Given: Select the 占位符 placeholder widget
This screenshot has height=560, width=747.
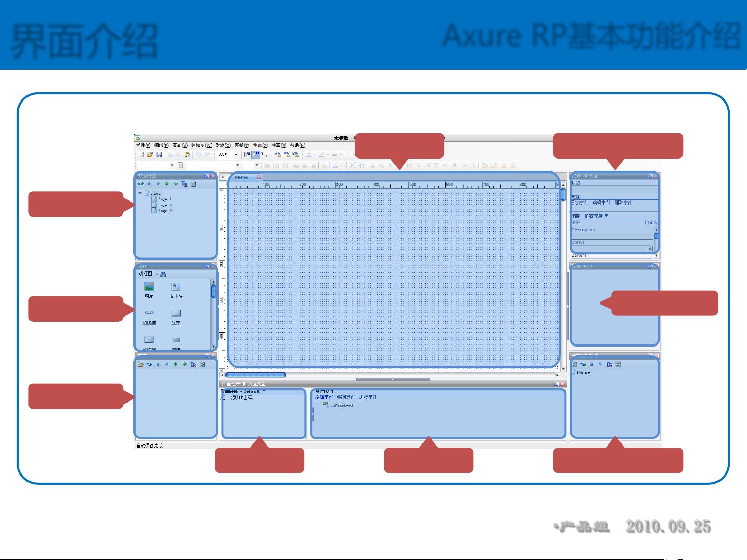Looking at the screenshot, I should [149, 340].
